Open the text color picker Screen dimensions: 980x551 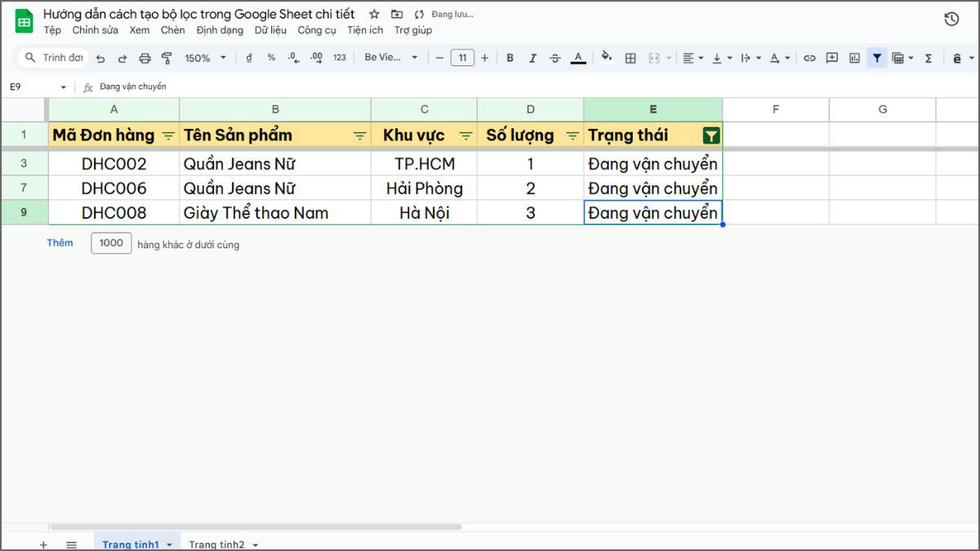pyautogui.click(x=578, y=57)
